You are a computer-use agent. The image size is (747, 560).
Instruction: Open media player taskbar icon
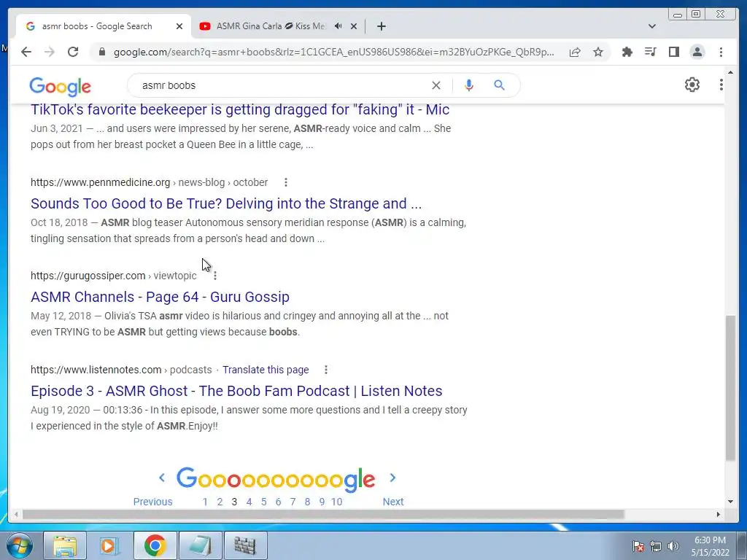[x=109, y=545]
